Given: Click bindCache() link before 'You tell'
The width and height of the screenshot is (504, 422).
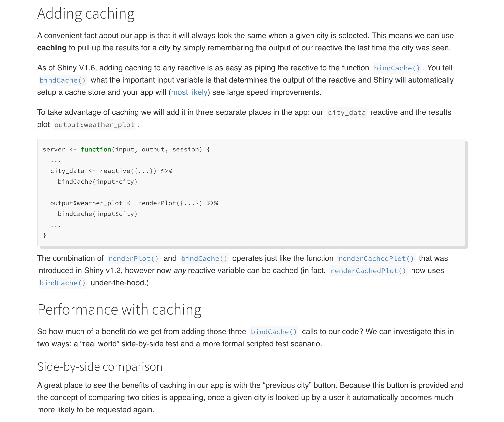Looking at the screenshot, I should click(x=397, y=68).
